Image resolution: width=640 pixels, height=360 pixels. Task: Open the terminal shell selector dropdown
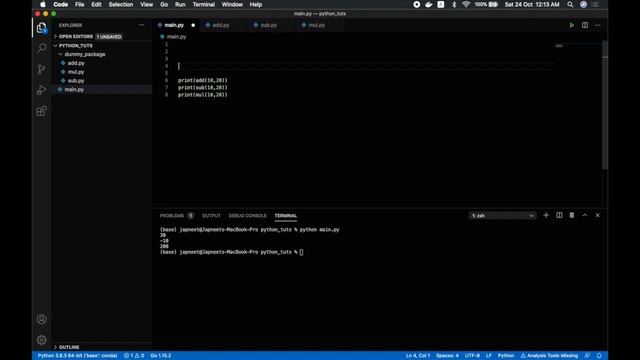[x=502, y=216]
